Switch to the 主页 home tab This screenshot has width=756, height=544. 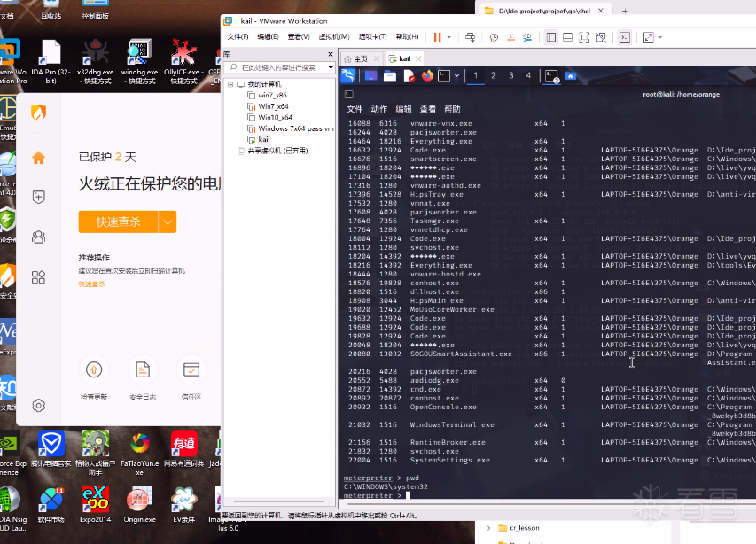(x=361, y=58)
